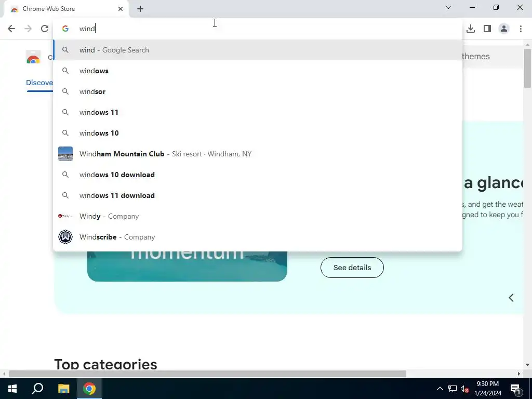532x399 pixels.
Task: Close the Chrome Web Store tab
Action: 121,9
